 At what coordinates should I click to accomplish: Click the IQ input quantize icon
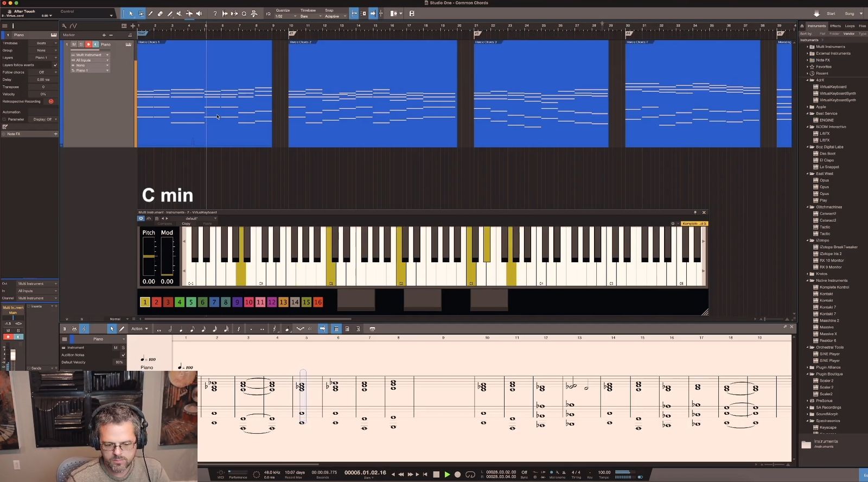[269, 14]
